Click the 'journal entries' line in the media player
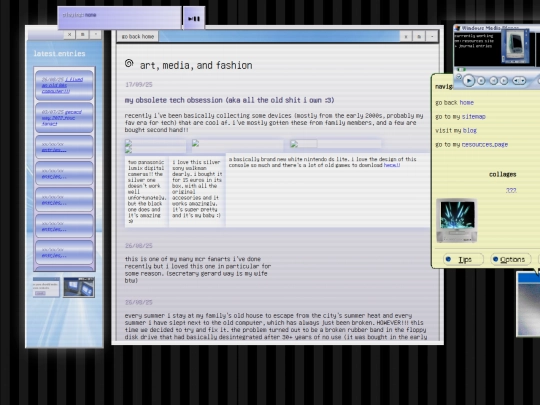Image resolution: width=540 pixels, height=405 pixels. pyautogui.click(x=475, y=46)
